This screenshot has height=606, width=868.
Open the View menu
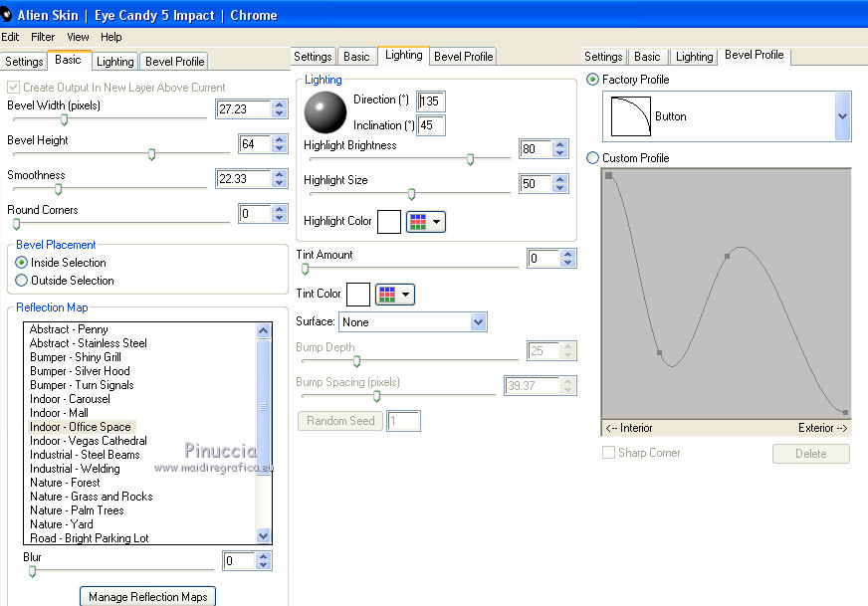click(x=78, y=37)
